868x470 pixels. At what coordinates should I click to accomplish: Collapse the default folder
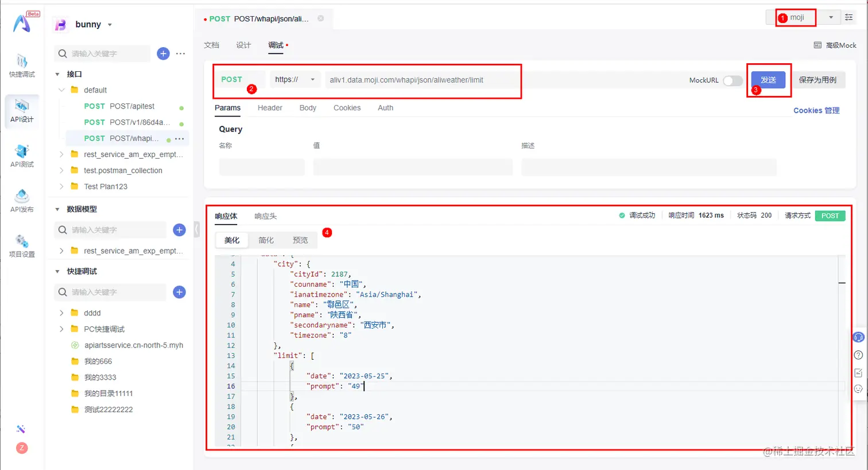(x=61, y=90)
